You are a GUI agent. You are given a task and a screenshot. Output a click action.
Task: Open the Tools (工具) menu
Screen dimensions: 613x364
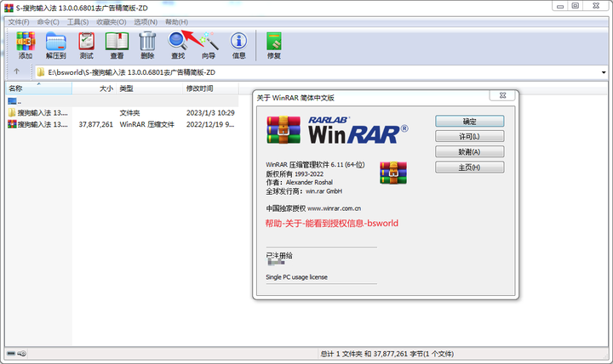[77, 22]
